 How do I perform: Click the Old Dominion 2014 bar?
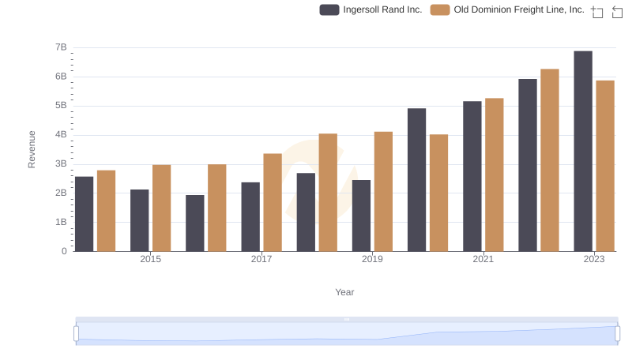coord(107,211)
